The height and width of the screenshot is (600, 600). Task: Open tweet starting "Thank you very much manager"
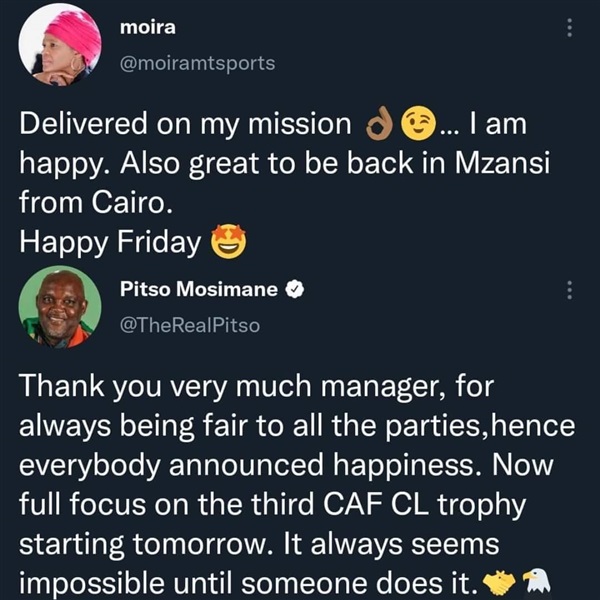297,484
